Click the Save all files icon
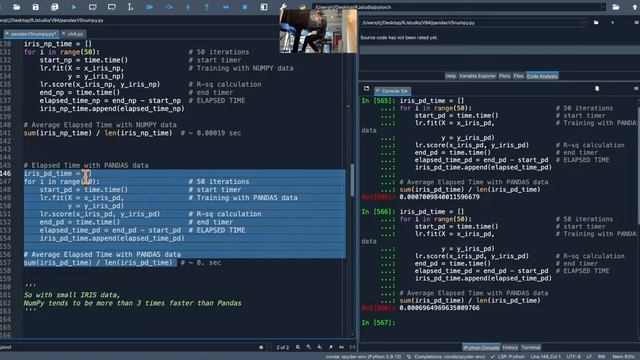The width and height of the screenshot is (640, 360). [54, 7]
